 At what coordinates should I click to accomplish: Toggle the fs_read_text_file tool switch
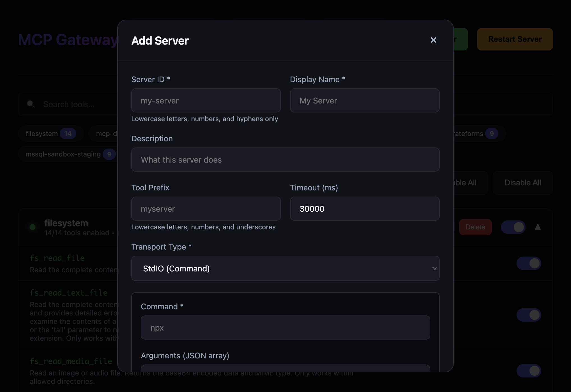point(529,315)
